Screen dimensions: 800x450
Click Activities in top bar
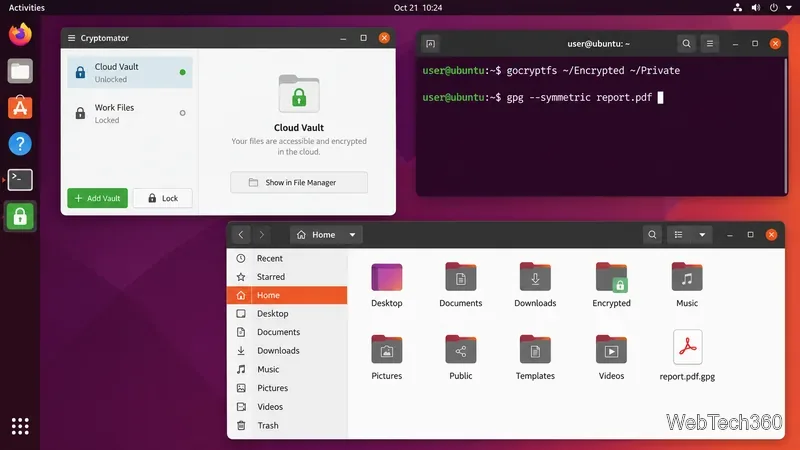27,8
